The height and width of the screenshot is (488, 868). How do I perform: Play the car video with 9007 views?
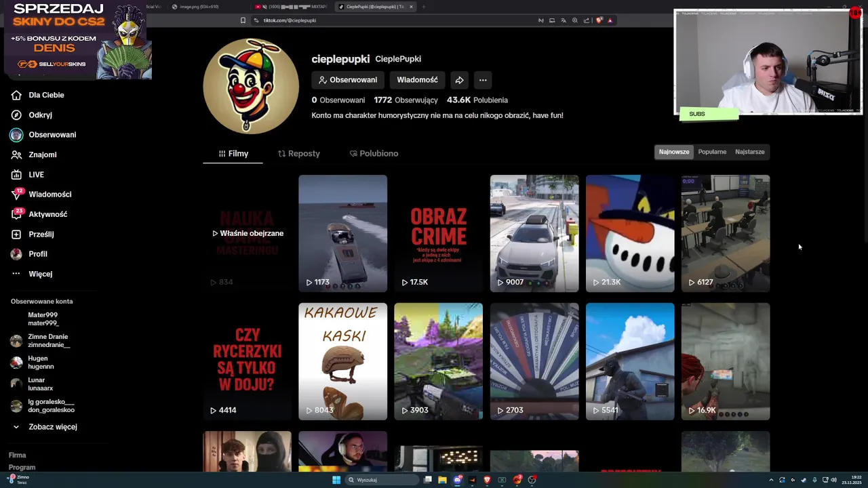(534, 234)
